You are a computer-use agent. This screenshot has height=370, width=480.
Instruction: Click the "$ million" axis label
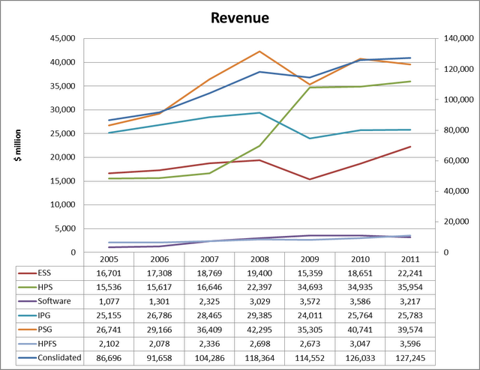point(18,145)
